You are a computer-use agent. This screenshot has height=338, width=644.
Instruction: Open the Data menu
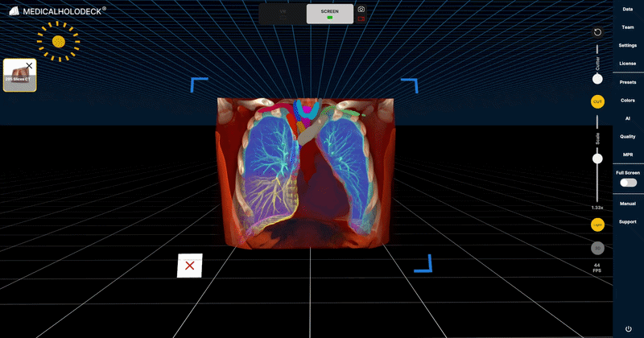(628, 9)
